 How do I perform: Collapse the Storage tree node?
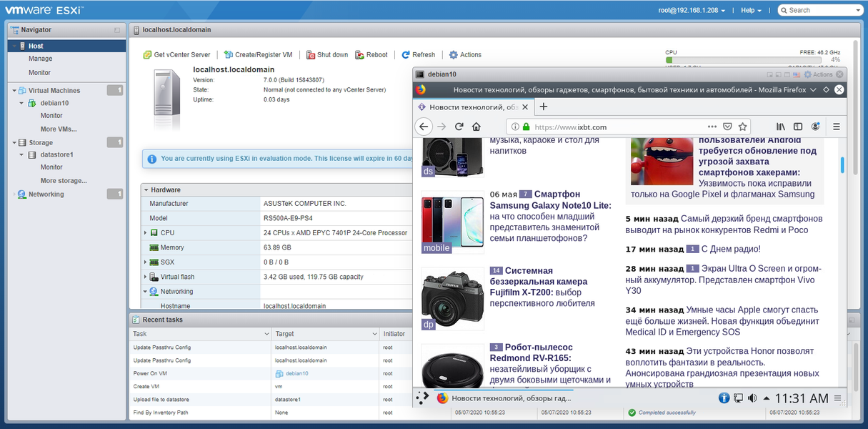pos(14,143)
